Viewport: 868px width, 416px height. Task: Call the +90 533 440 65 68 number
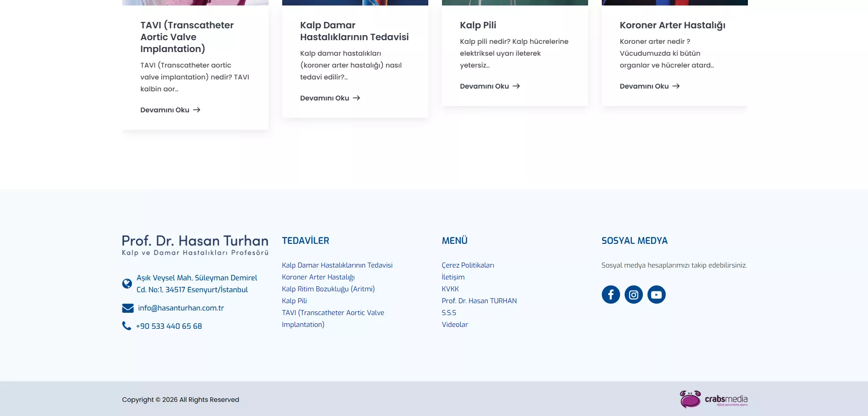pos(169,326)
